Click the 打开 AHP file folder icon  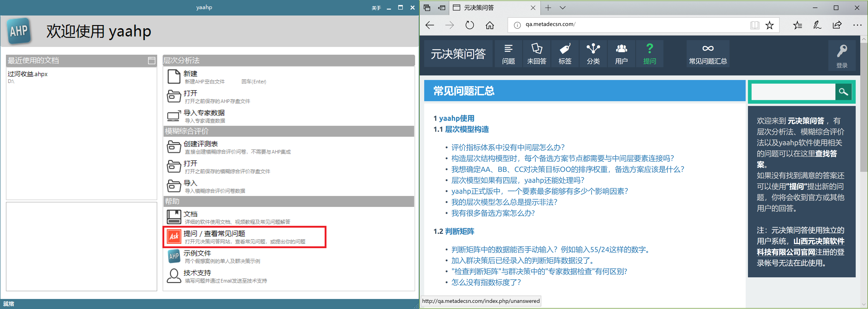click(174, 96)
